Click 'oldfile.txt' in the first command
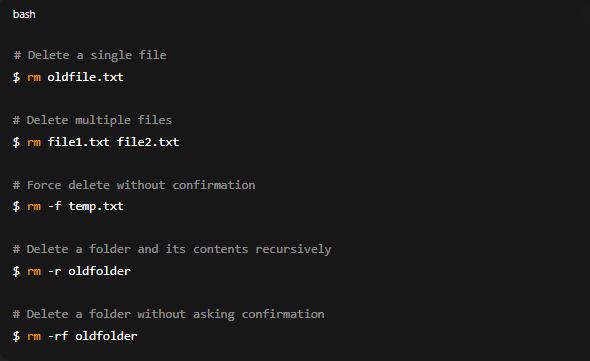590x361 pixels. pyautogui.click(x=85, y=77)
